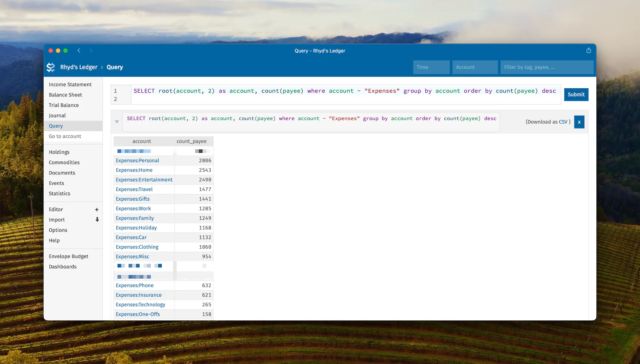
Task: Open the Statistics page
Action: (59, 193)
